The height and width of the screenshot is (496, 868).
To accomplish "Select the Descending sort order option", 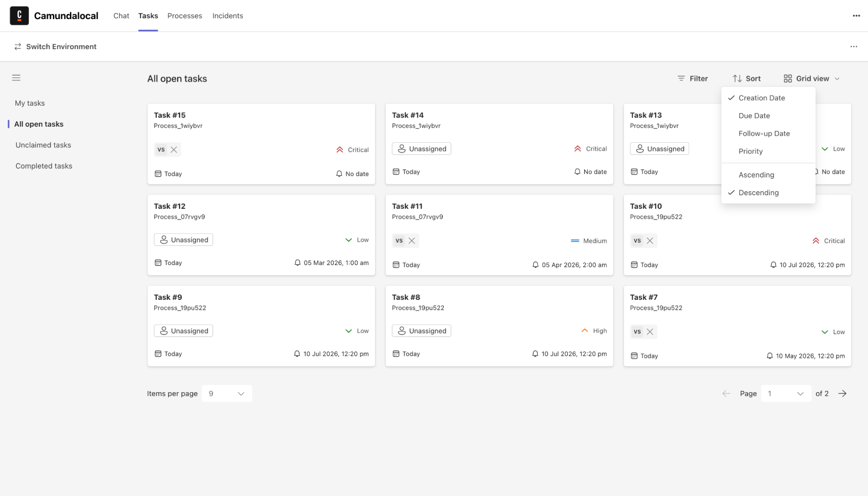I will (758, 193).
